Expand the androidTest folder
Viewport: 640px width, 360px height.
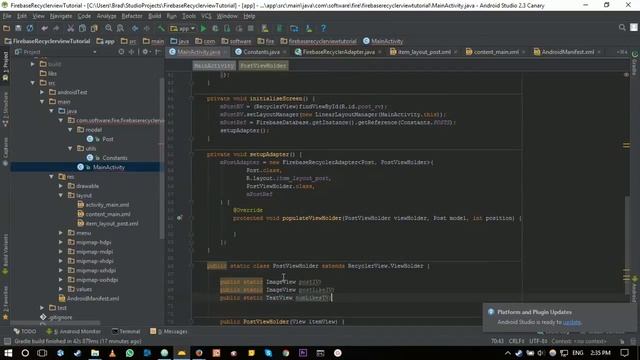[x=42, y=92]
